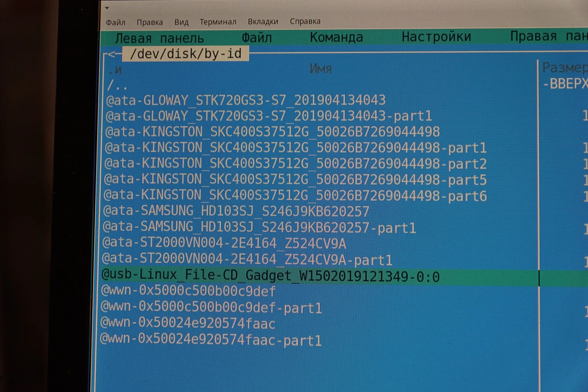Open Midnight Commander's Файл menu
This screenshot has height=392, width=588.
[257, 38]
